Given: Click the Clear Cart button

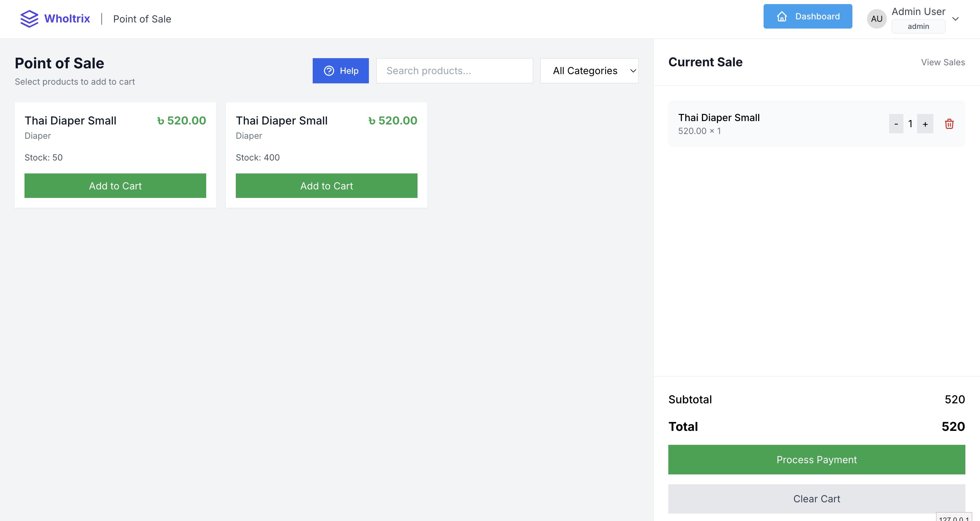Looking at the screenshot, I should (816, 499).
